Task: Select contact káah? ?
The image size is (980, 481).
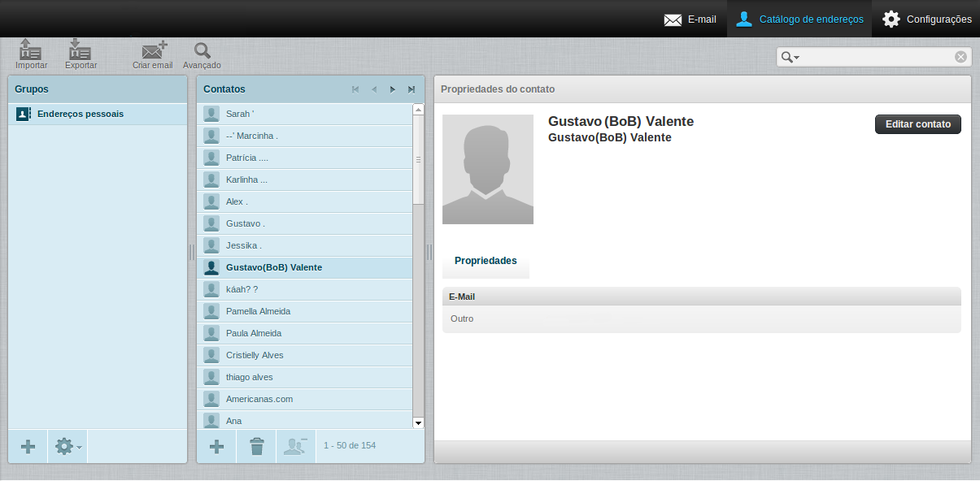Action: [305, 289]
